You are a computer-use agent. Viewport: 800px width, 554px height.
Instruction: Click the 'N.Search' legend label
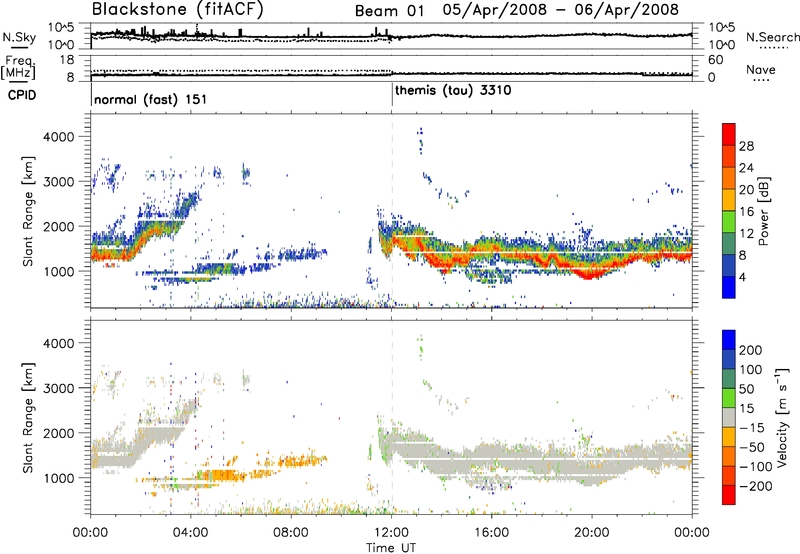click(772, 37)
